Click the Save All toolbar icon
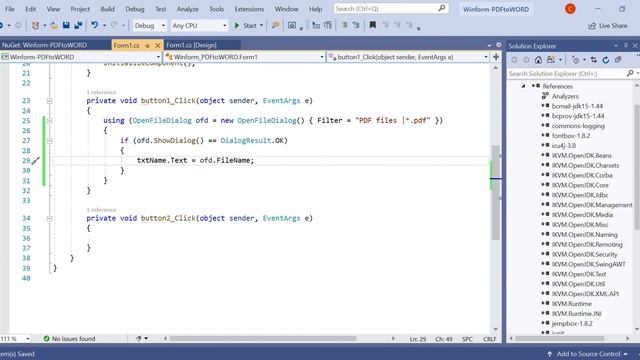Screen dimensions: 640x360 (x=78, y=25)
